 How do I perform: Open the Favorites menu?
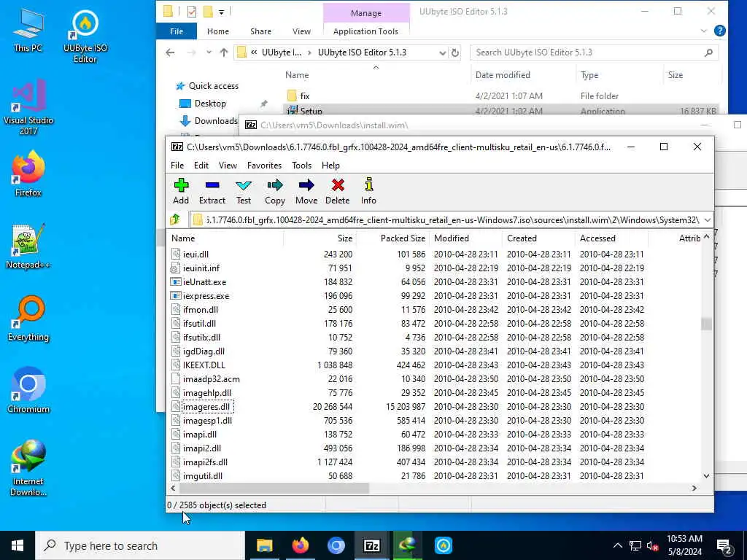pyautogui.click(x=264, y=166)
